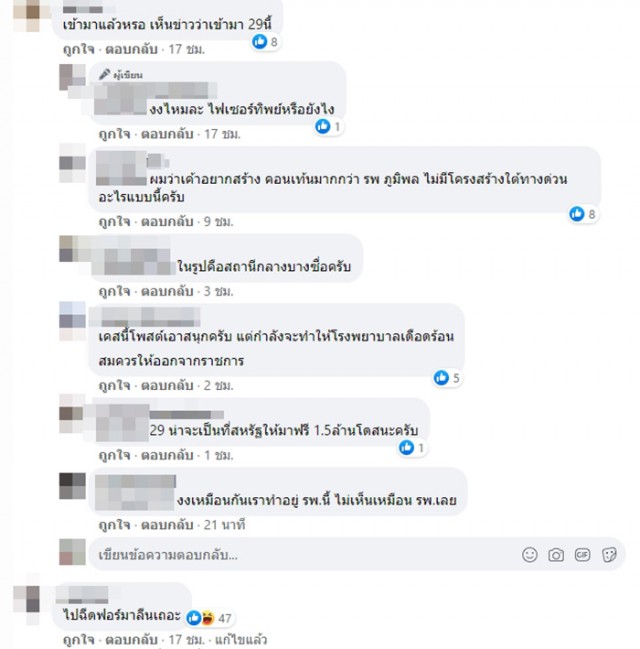Click the like reaction on สหรัฐ 1.5ล้านโดส comment
The height and width of the screenshot is (649, 640).
point(412,447)
